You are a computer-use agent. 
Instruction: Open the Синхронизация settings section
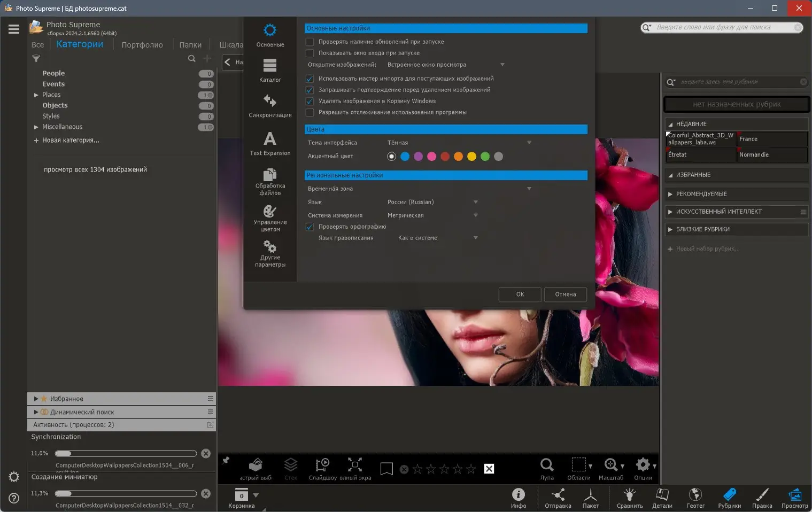[x=270, y=105]
